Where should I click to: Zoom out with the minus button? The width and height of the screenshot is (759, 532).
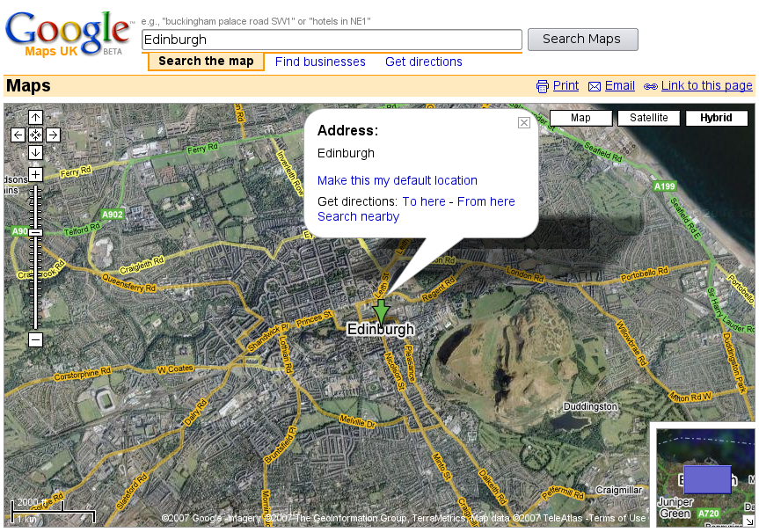(35, 339)
